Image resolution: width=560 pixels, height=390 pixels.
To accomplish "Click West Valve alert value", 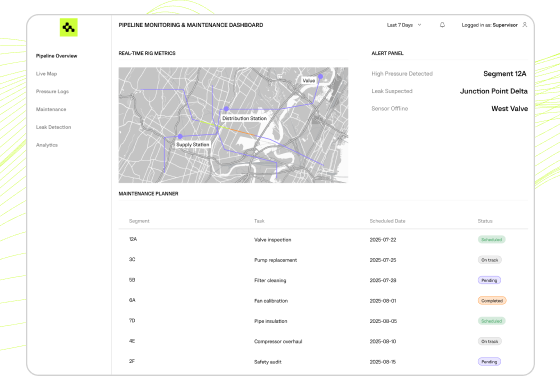I will pos(510,109).
